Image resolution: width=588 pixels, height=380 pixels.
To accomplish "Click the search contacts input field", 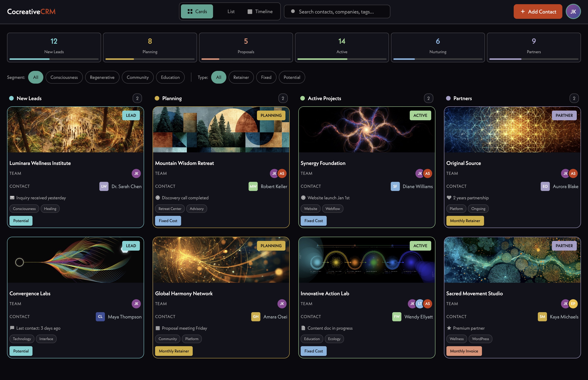I will (337, 12).
